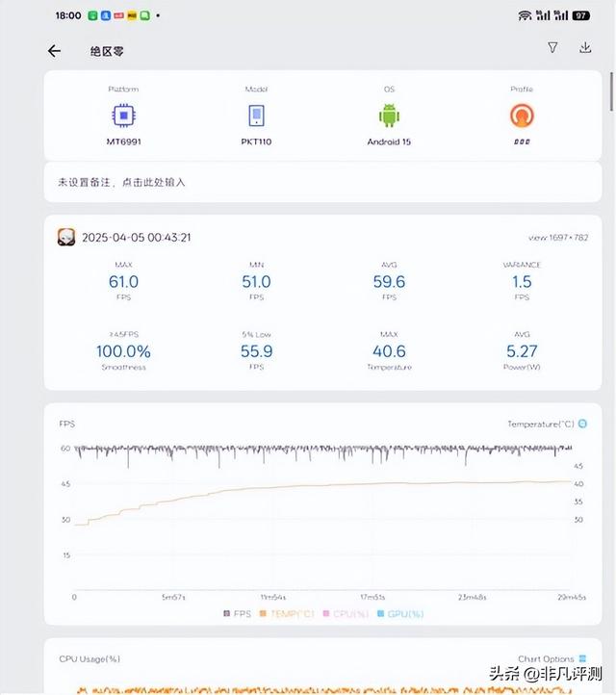Viewport: 616px width, 695px height.
Task: Click the 5m57s time axis label
Action: [x=173, y=597]
